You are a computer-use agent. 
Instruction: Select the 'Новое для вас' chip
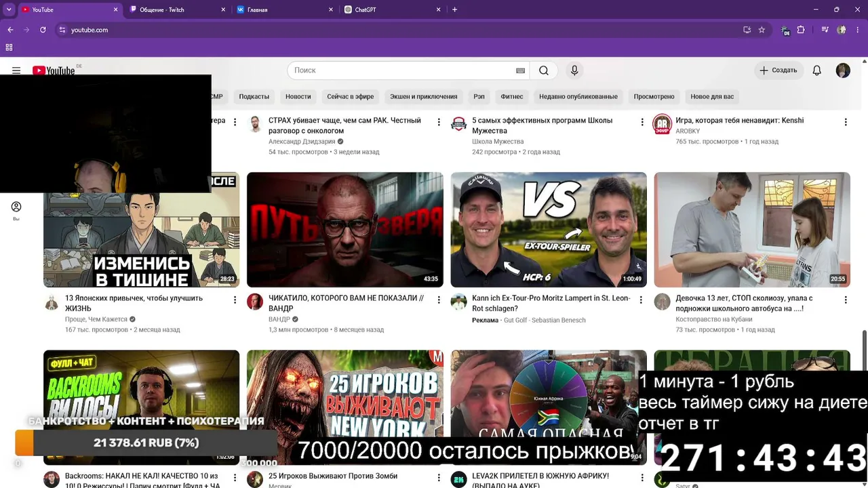712,96
